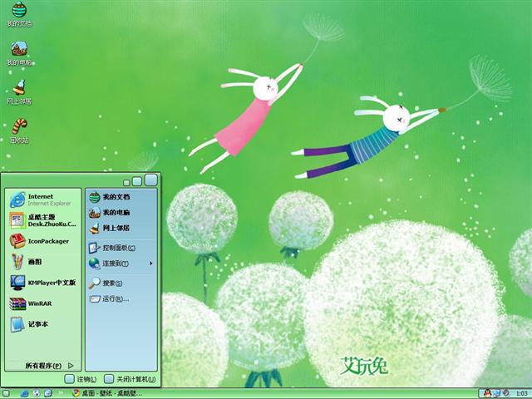Click 注销(L) log off button
This screenshot has width=532, height=399.
(x=81, y=379)
